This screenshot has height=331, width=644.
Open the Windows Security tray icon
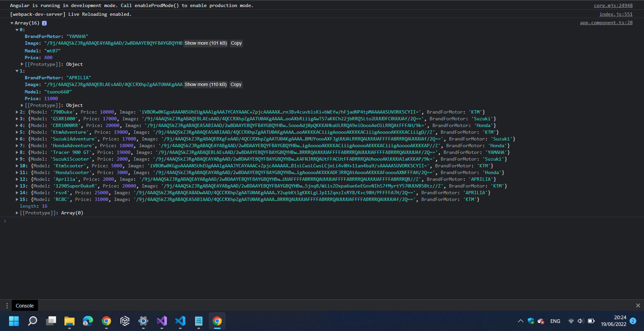point(531,321)
